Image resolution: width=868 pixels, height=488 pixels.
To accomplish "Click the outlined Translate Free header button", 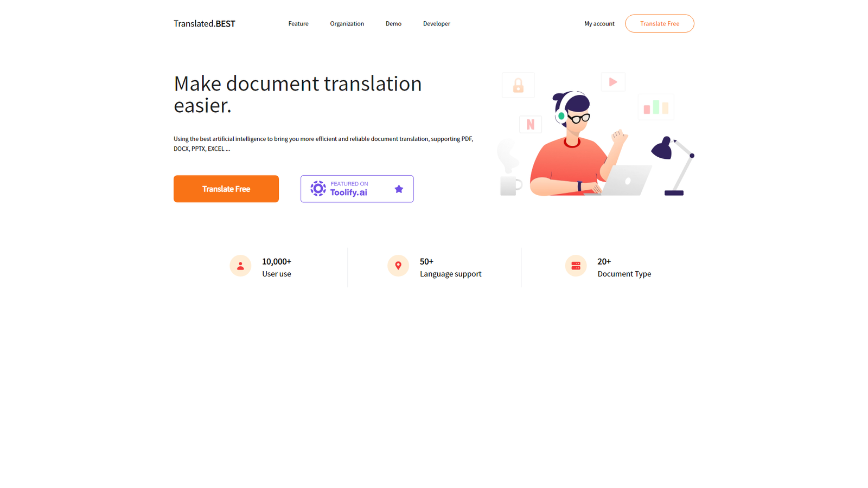I will coord(659,23).
